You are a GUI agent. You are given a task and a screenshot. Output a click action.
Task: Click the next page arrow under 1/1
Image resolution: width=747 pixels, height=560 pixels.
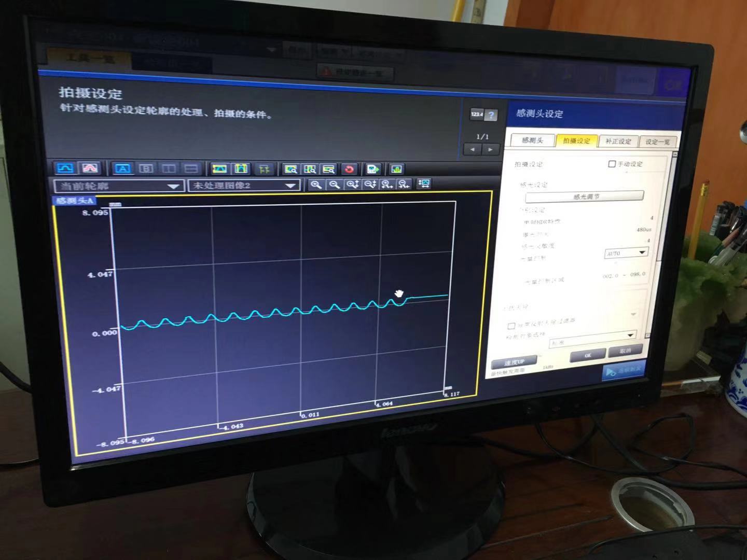[490, 149]
